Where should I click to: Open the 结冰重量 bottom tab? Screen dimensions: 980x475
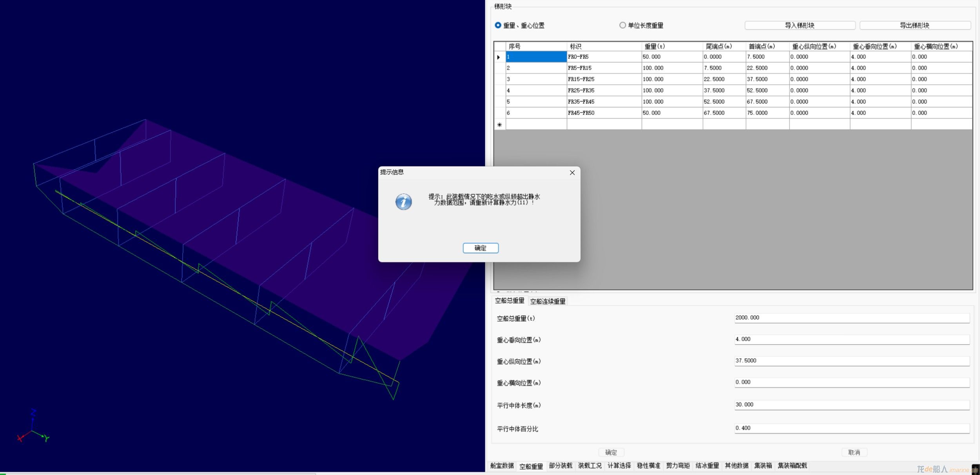coord(707,466)
